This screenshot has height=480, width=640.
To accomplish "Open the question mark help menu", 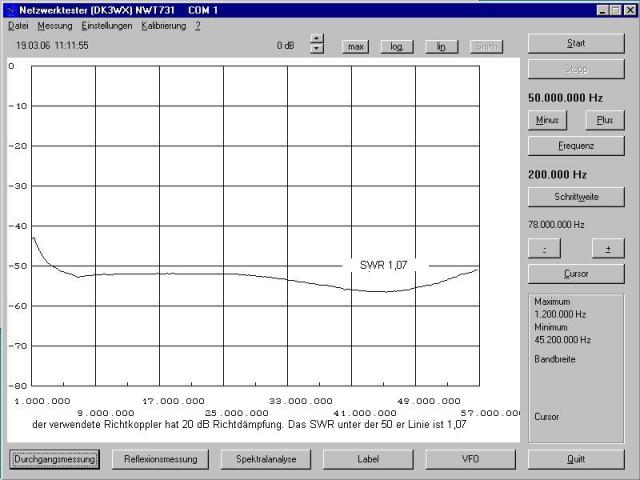I will click(198, 25).
